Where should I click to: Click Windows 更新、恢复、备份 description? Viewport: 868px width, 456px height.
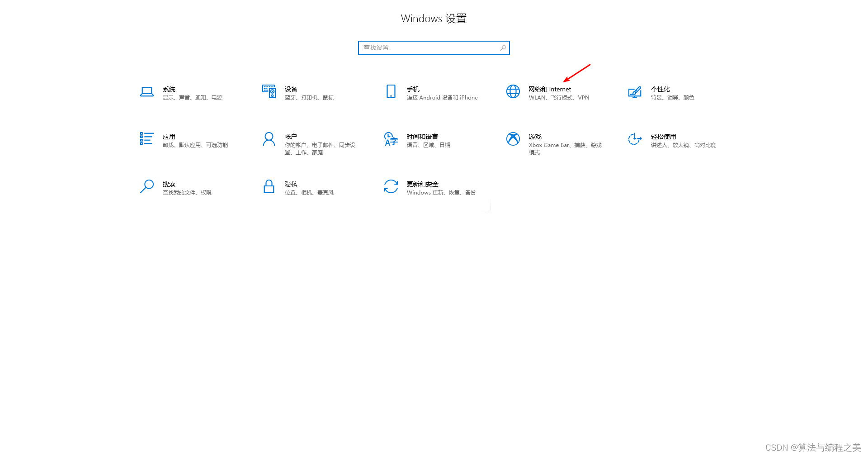coord(441,193)
